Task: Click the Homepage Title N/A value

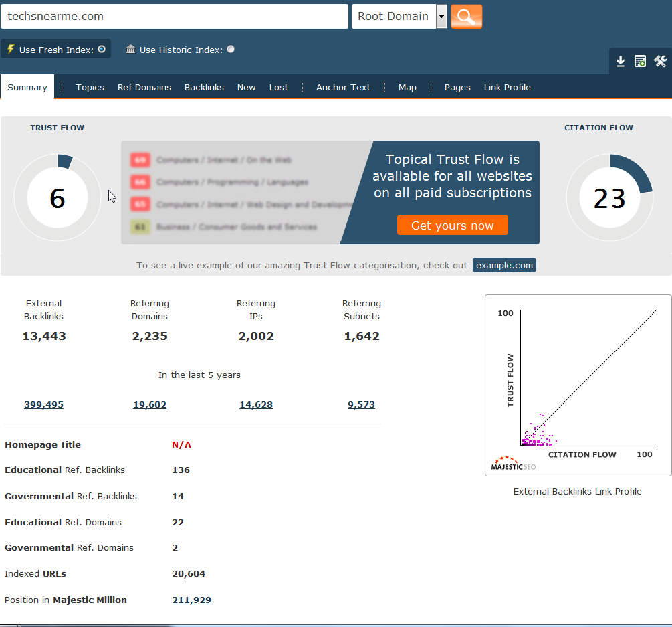Action: [x=181, y=445]
